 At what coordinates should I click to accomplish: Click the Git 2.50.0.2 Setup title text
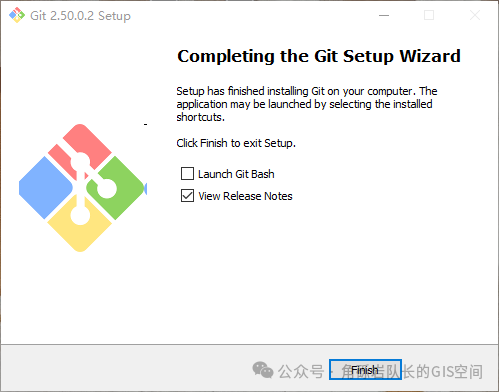[80, 16]
